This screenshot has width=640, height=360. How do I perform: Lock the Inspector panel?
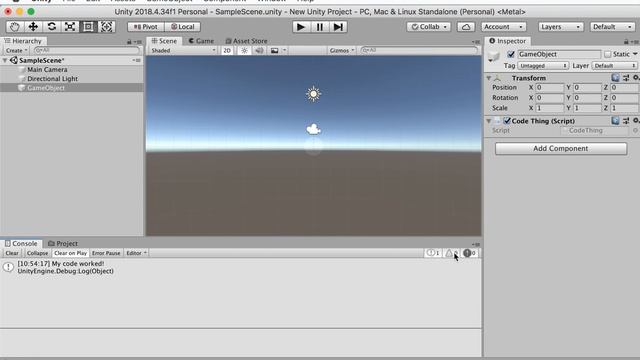click(x=626, y=42)
